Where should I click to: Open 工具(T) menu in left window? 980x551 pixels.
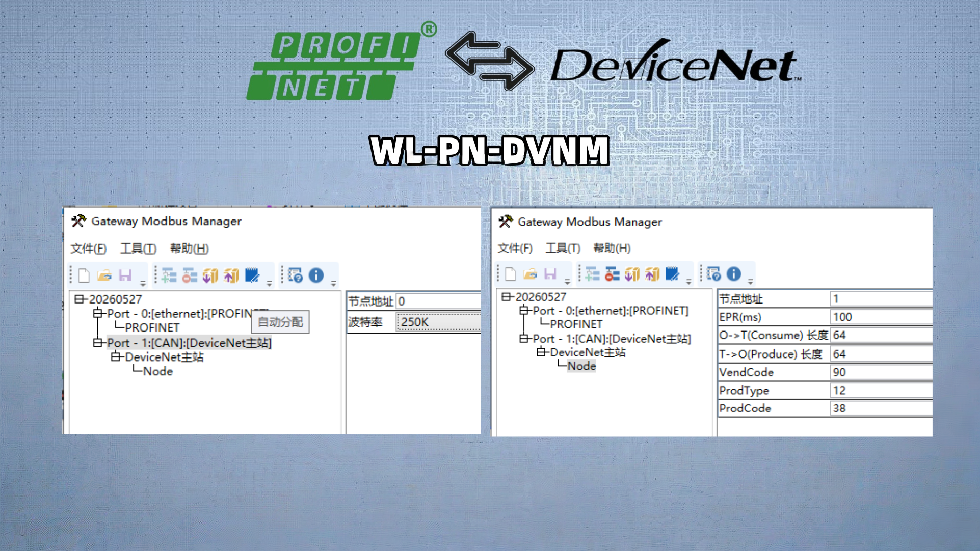click(x=138, y=249)
